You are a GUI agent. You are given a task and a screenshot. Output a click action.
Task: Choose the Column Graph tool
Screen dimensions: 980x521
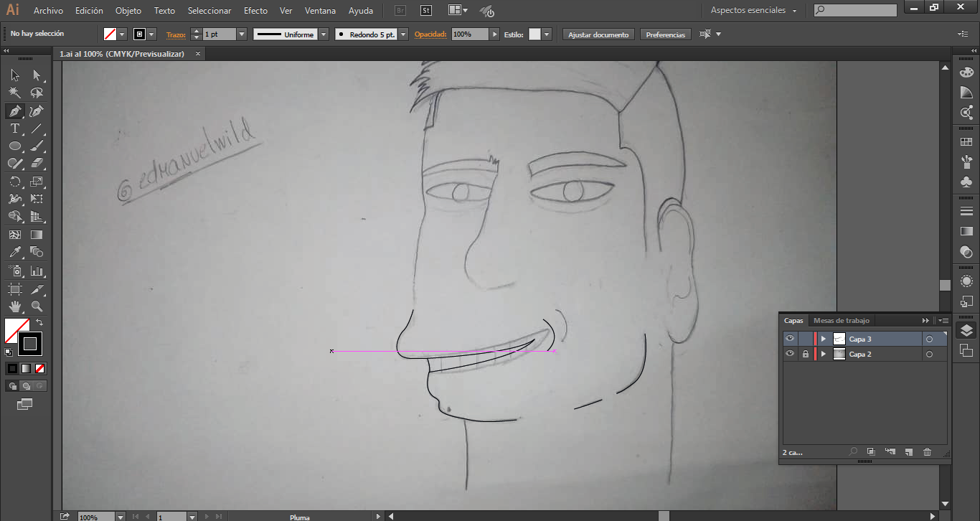[x=37, y=271]
